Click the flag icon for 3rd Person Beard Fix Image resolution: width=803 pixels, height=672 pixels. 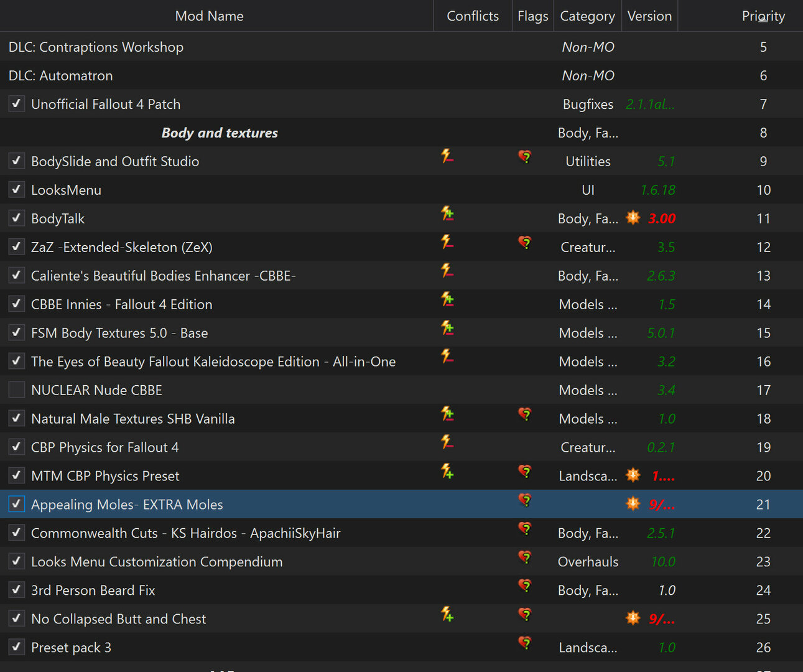point(525,586)
